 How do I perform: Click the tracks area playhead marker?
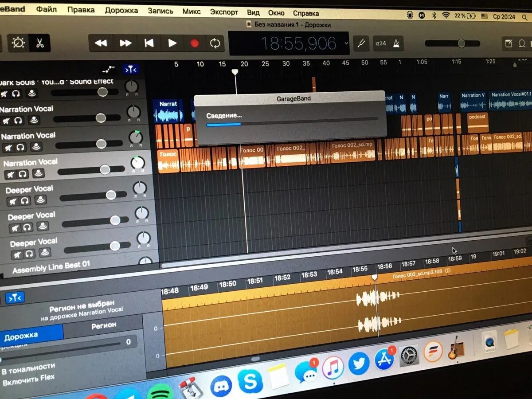(235, 71)
